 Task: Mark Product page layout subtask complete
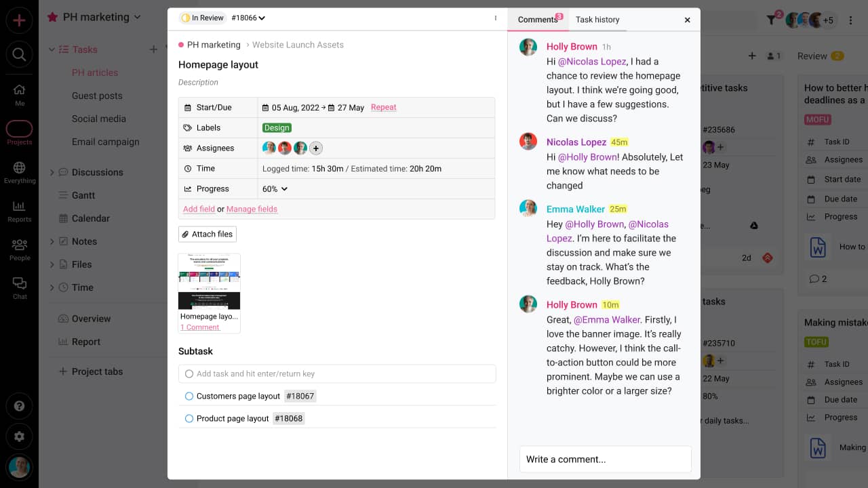coord(189,418)
